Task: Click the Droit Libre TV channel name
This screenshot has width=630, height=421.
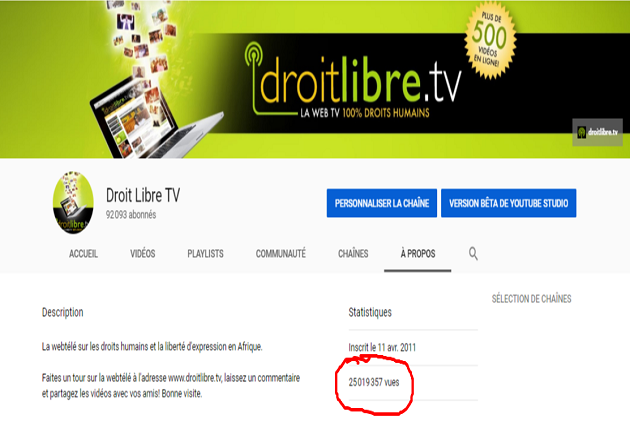Action: tap(143, 196)
